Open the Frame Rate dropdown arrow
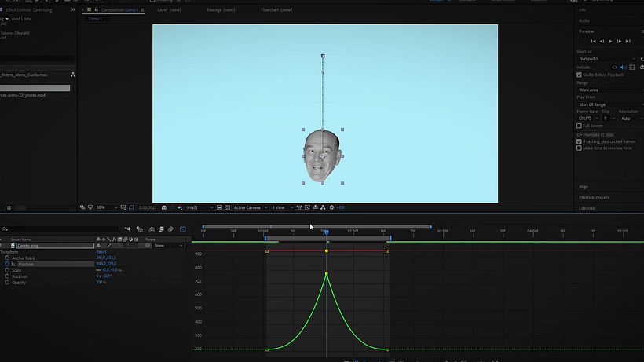Image resolution: width=644 pixels, height=362 pixels. point(597,119)
